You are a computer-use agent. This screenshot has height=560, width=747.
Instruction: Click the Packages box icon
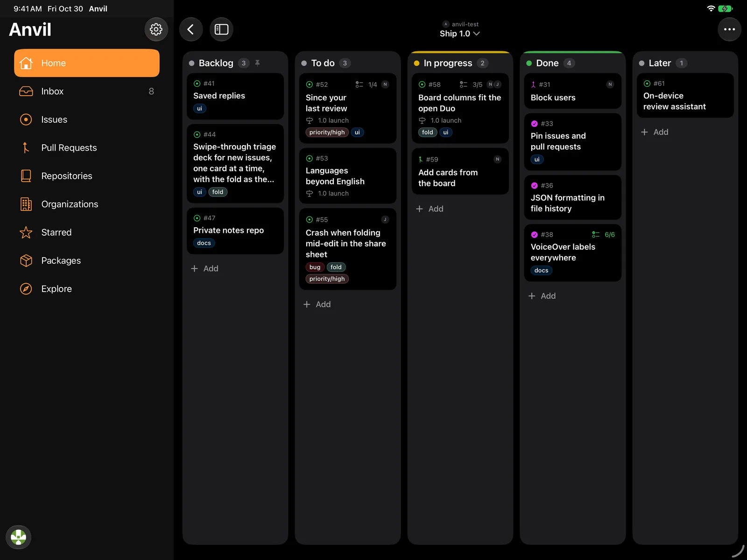click(x=26, y=261)
